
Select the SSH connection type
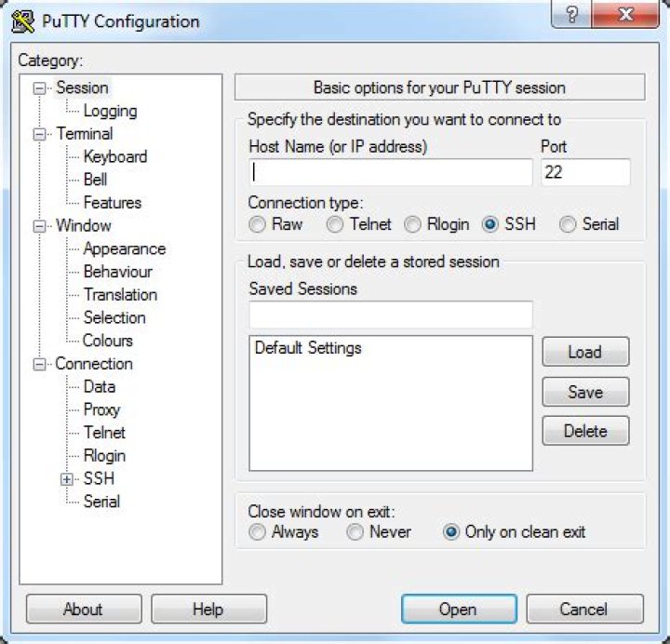490,224
